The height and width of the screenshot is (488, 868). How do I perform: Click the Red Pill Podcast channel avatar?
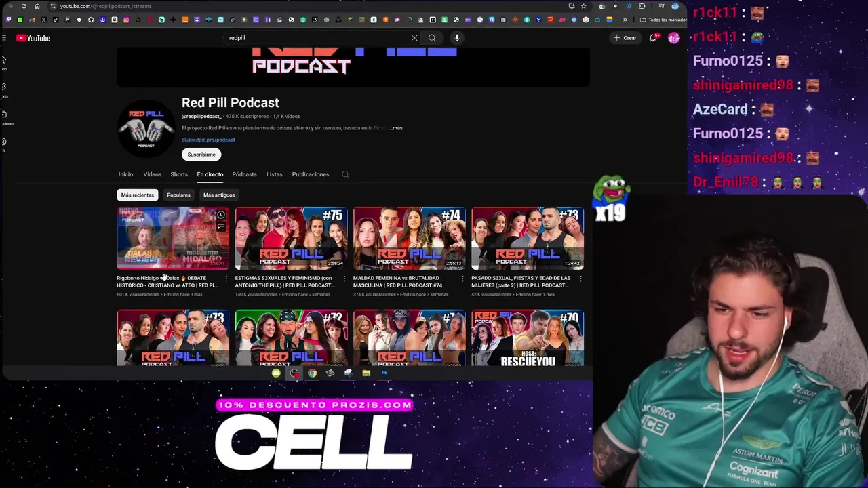coord(146,129)
